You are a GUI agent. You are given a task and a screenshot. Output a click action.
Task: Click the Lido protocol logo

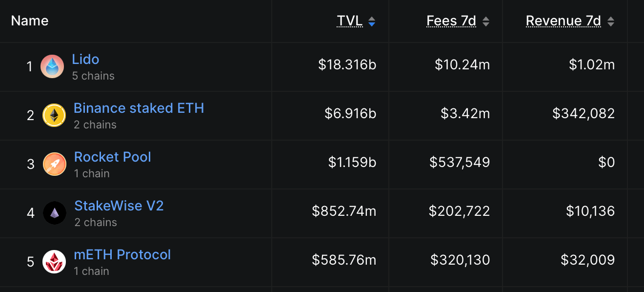pos(52,66)
